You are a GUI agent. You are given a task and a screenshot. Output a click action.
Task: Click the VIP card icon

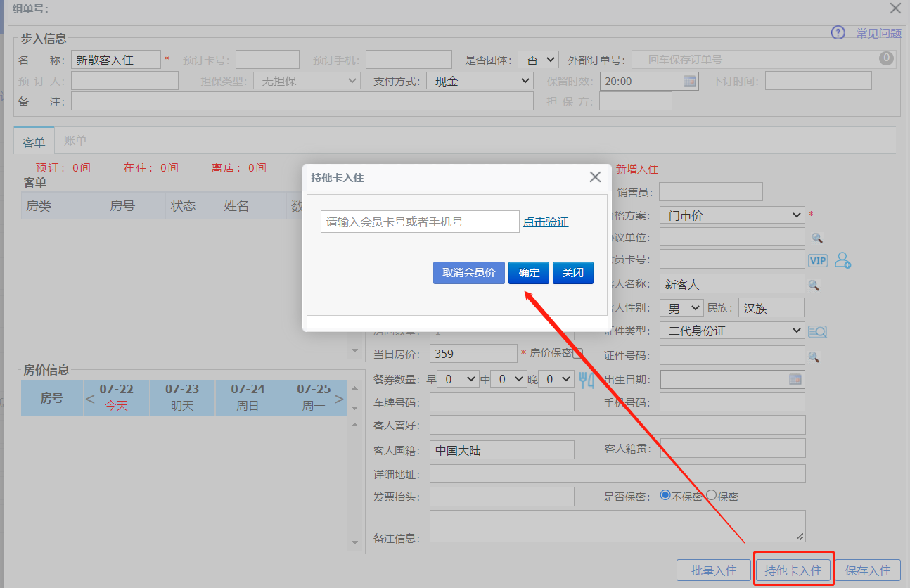(x=818, y=260)
